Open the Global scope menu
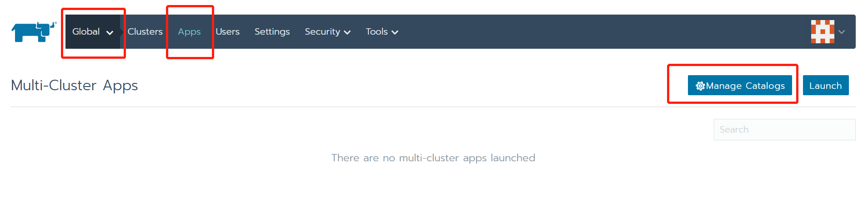Viewport: 868px width, 205px height. click(x=86, y=32)
